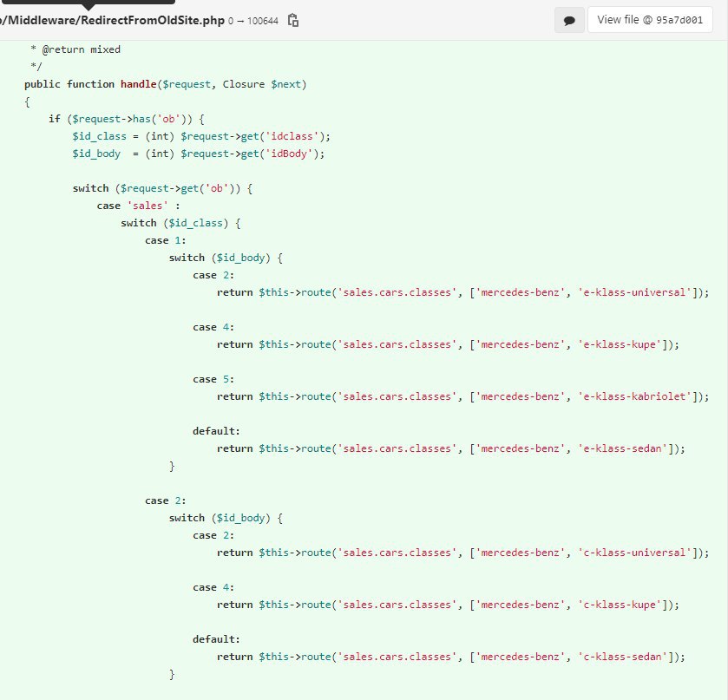Screen dimensions: 728x700
Task: Click the return line with 'c-klass-kupe'
Action: [448, 605]
